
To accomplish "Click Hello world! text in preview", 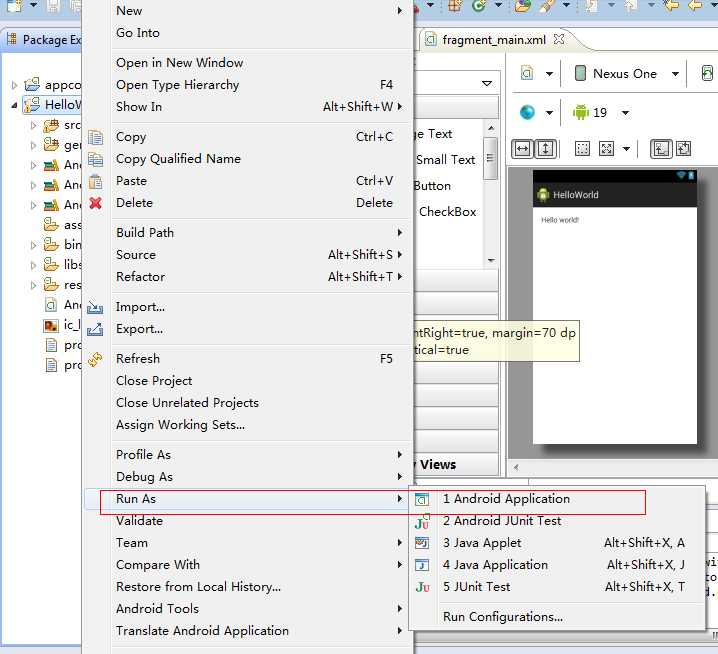I will [x=560, y=220].
